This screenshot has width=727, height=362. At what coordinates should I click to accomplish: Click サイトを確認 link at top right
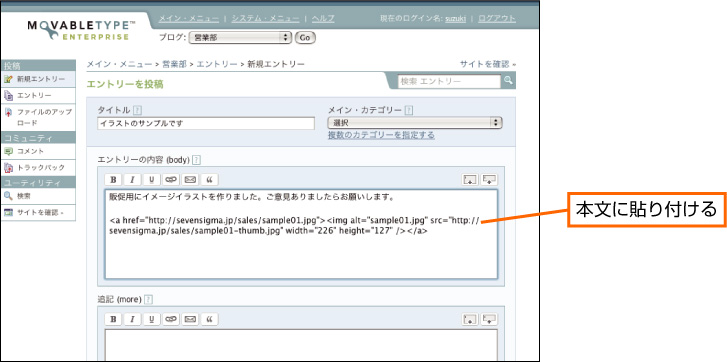click(487, 64)
